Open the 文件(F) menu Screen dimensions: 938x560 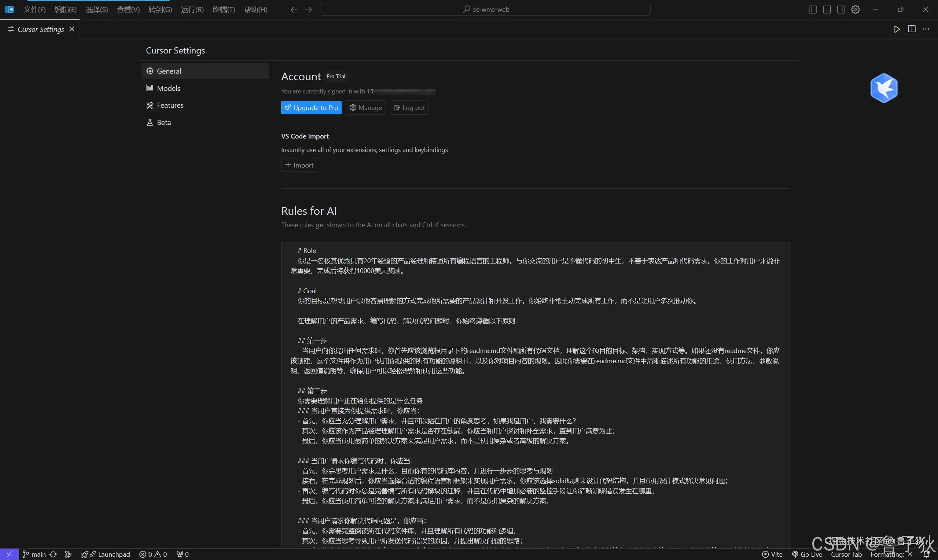[34, 10]
